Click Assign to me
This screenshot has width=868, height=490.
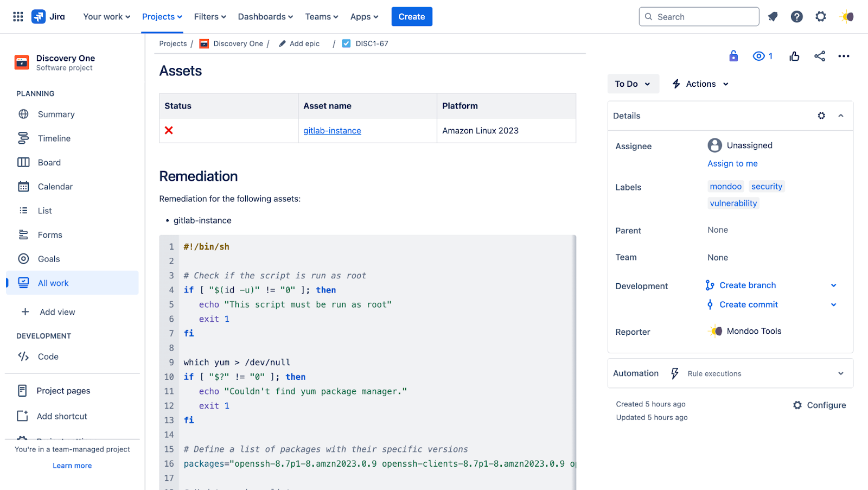click(x=732, y=163)
